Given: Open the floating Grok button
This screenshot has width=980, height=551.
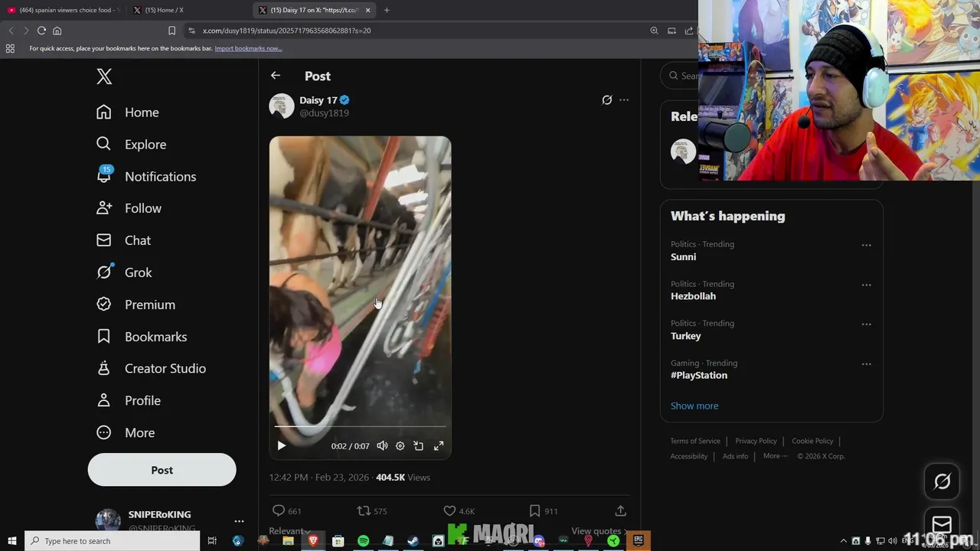Looking at the screenshot, I should 942,481.
